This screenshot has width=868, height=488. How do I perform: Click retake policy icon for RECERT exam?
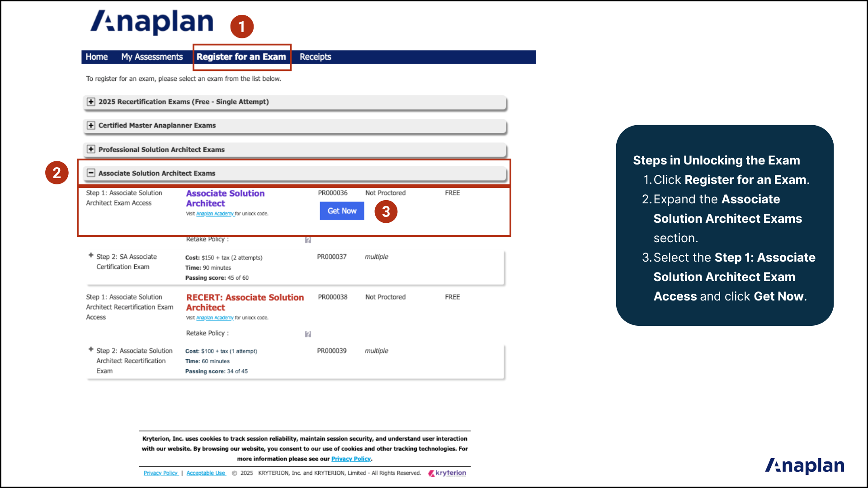tap(308, 334)
